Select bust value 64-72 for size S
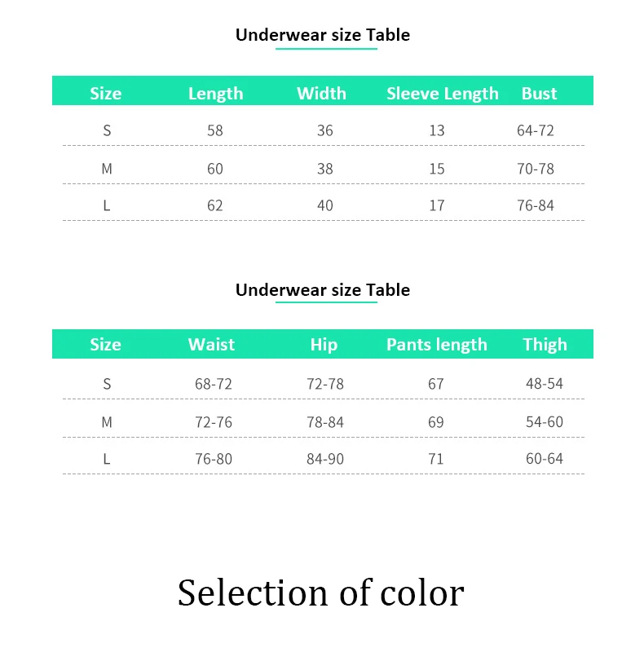 [535, 130]
